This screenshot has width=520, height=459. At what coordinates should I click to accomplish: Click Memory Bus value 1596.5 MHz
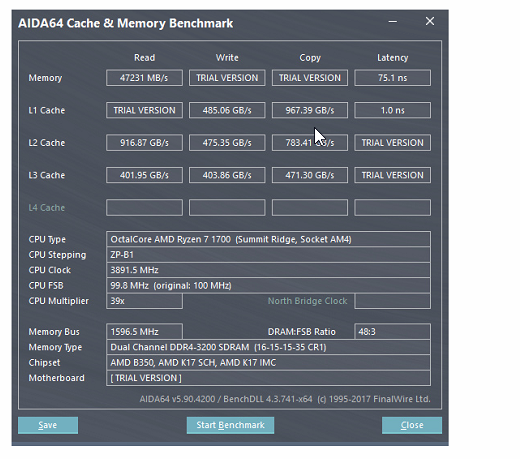(144, 332)
